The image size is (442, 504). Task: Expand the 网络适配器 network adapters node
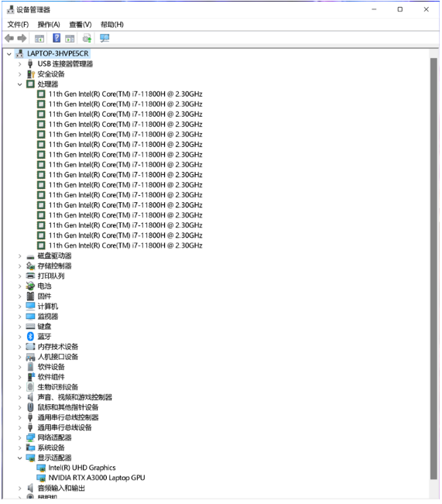pos(19,437)
